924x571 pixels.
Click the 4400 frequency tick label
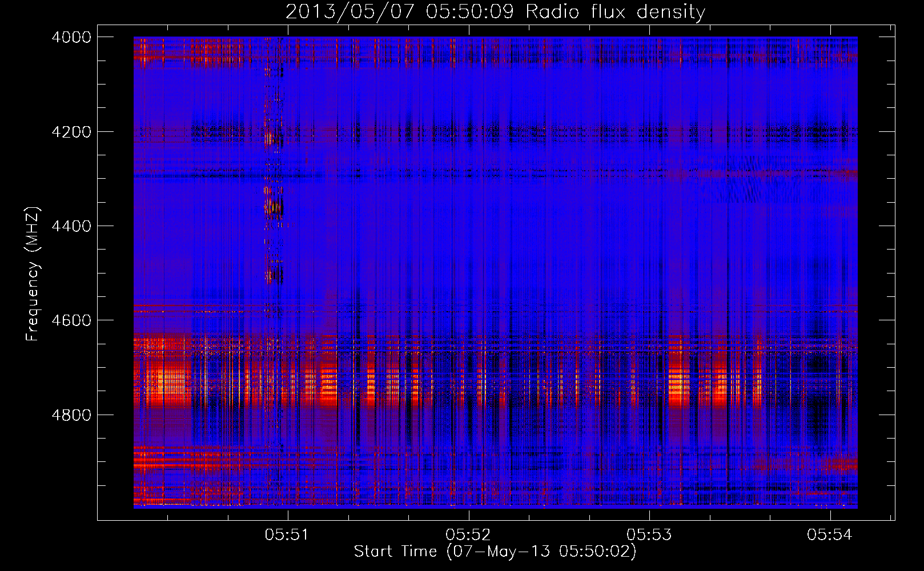click(x=71, y=226)
